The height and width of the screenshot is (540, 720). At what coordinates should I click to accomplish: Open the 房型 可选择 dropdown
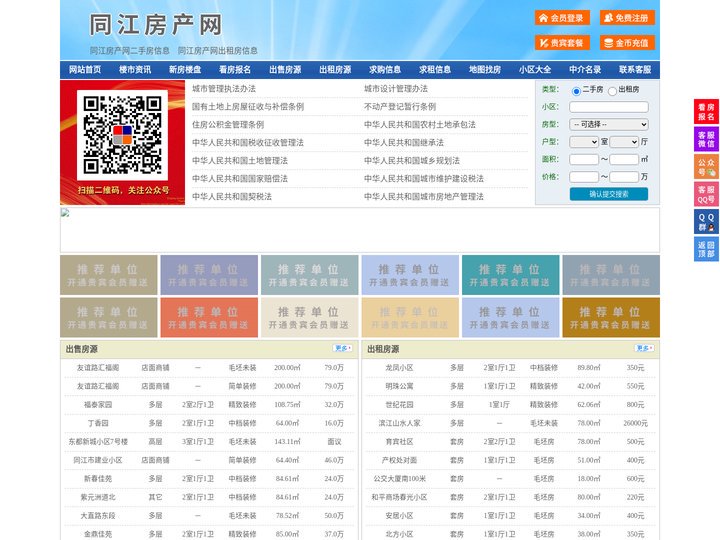pos(609,124)
